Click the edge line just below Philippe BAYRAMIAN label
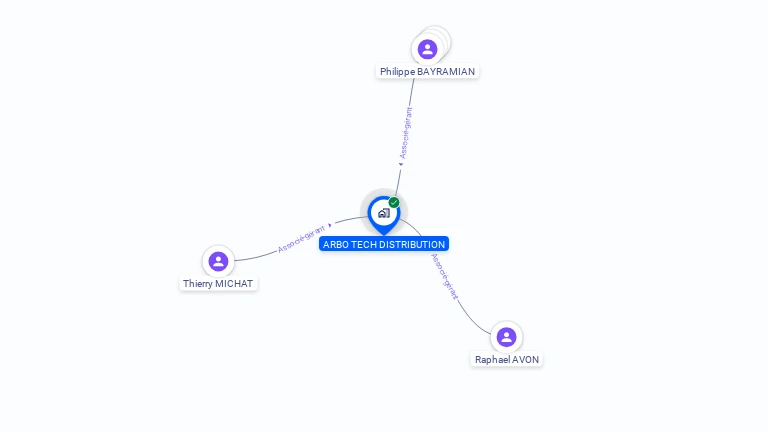Viewport: 768px width, 432px height. tap(412, 92)
